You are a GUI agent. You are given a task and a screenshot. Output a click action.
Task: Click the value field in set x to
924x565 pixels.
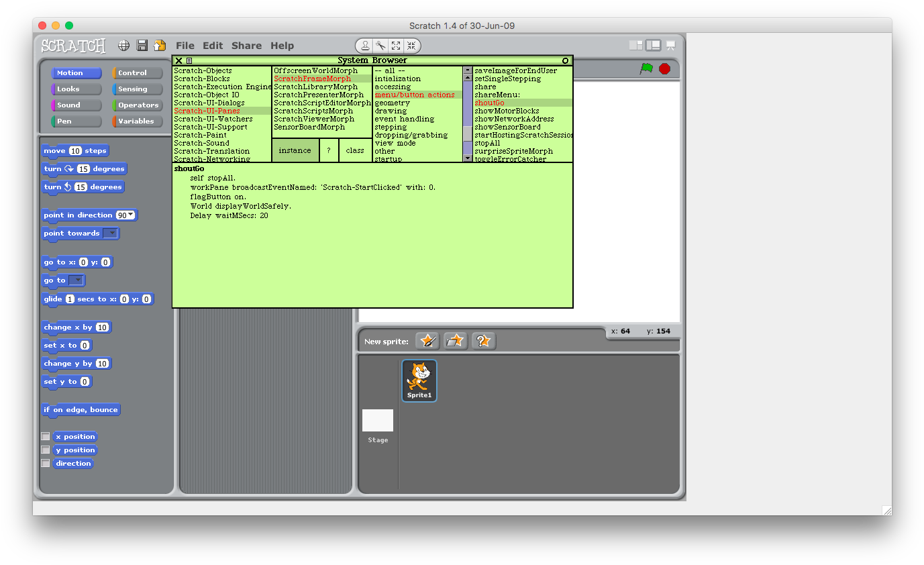[x=85, y=346]
